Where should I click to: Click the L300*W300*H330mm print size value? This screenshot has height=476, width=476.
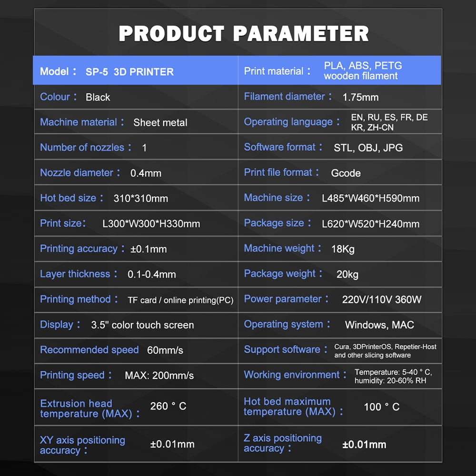pyautogui.click(x=151, y=224)
